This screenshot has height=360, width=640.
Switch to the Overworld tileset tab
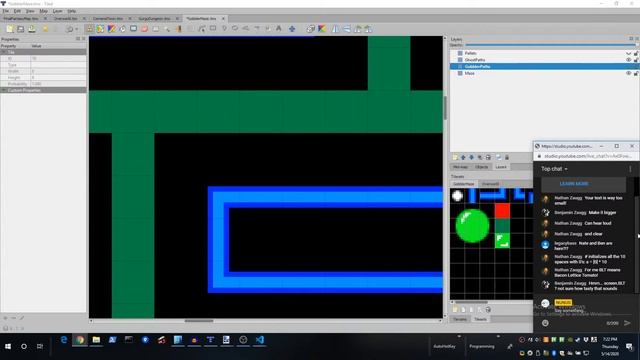[490, 184]
